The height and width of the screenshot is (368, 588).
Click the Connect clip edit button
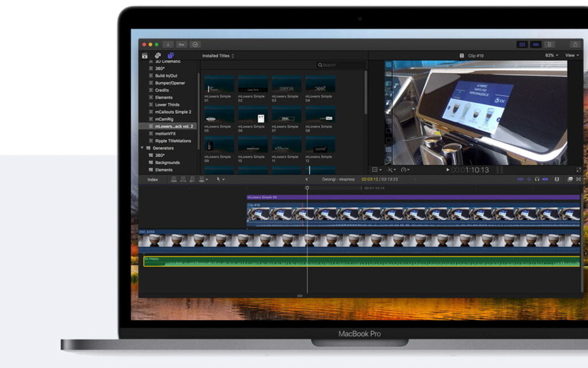173,179
